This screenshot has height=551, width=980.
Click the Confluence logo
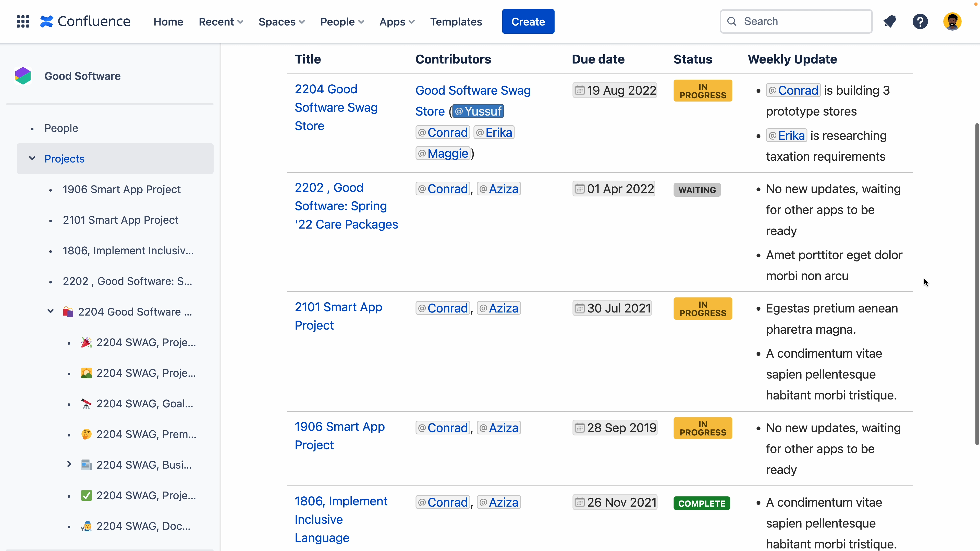click(85, 22)
